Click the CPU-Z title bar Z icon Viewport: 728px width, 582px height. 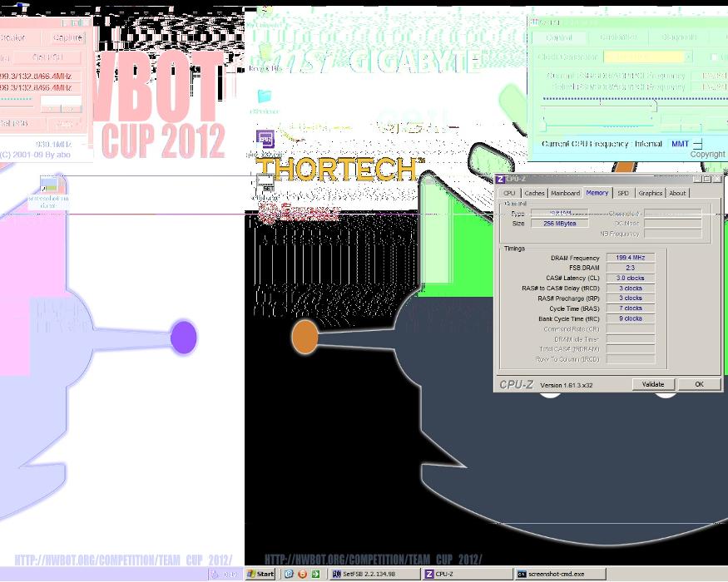click(x=501, y=179)
